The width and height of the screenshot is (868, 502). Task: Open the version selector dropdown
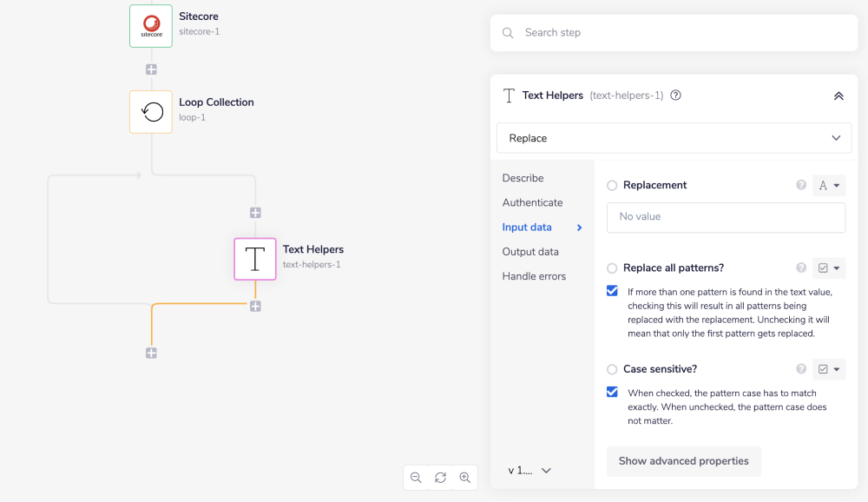tap(530, 470)
